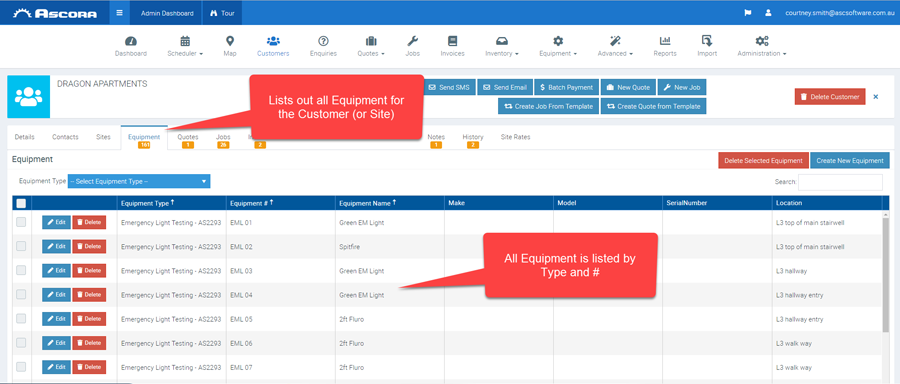Screen dimensions: 900x384
Task: Click Delete Selected Equipment
Action: point(763,161)
